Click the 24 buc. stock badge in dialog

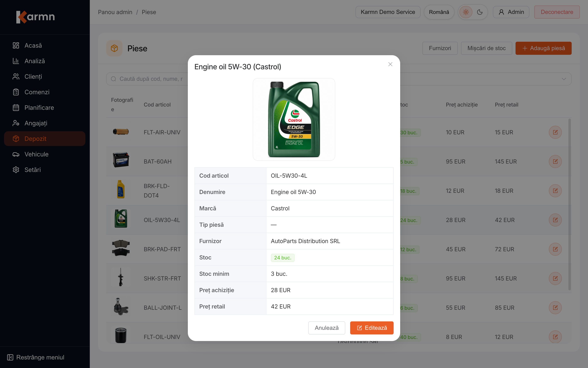point(283,258)
